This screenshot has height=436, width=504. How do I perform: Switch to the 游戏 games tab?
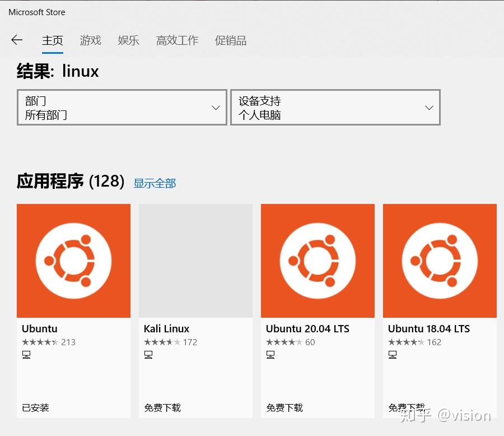tap(91, 40)
